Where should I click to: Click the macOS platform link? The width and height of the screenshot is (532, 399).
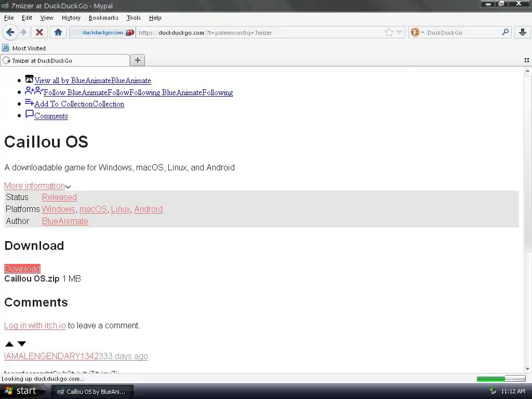pyautogui.click(x=93, y=209)
